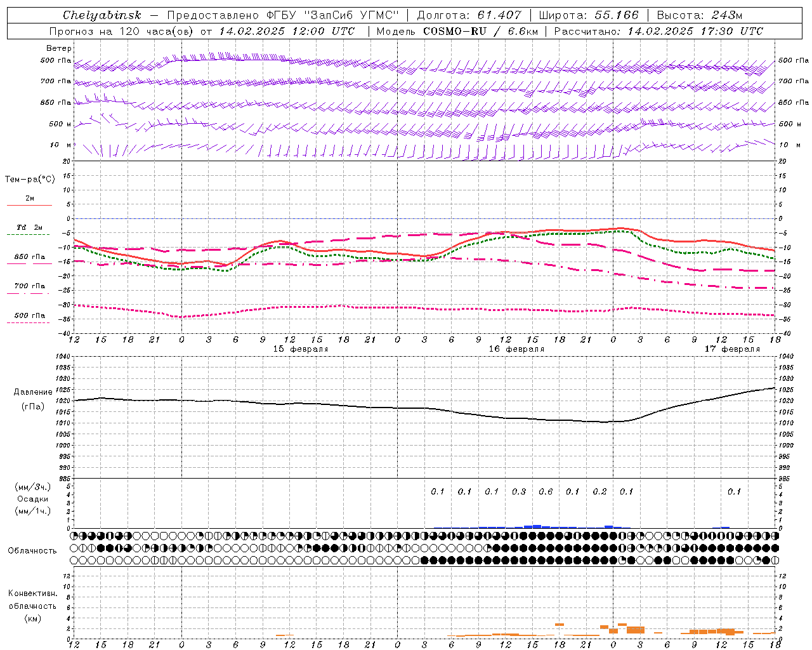The width and height of the screenshot is (812, 650).
Task: Click the 'Тем-ра(°C)' temperature panel label
Action: pos(30,180)
